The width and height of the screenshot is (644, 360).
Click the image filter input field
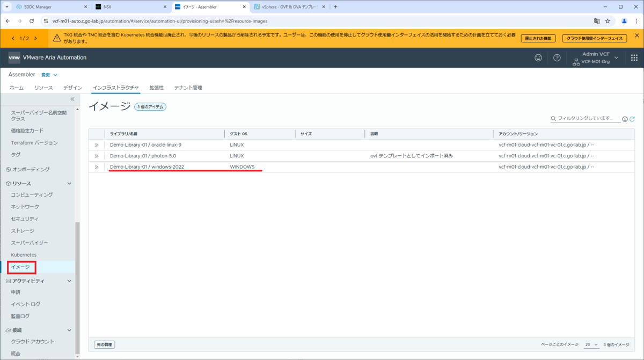(585, 118)
